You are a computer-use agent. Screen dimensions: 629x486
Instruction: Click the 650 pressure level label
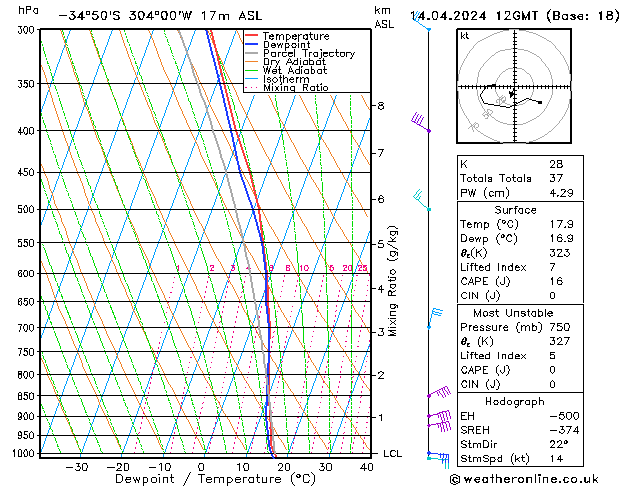(28, 302)
